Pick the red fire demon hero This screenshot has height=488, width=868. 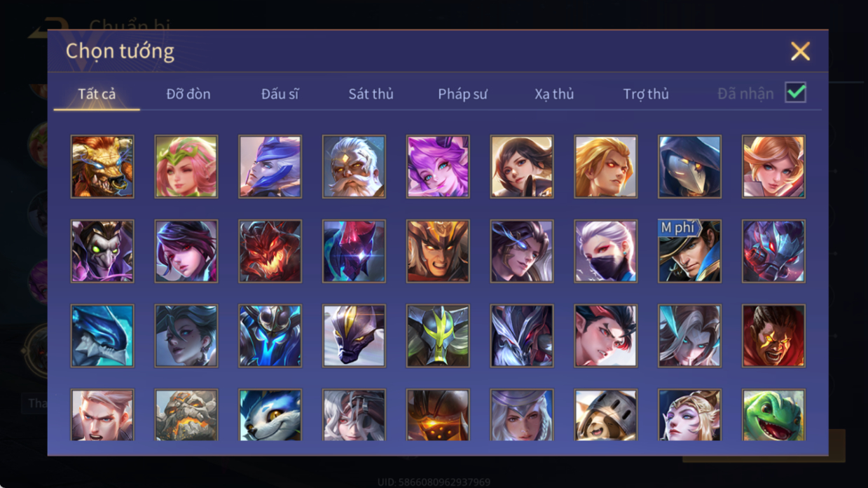click(270, 251)
